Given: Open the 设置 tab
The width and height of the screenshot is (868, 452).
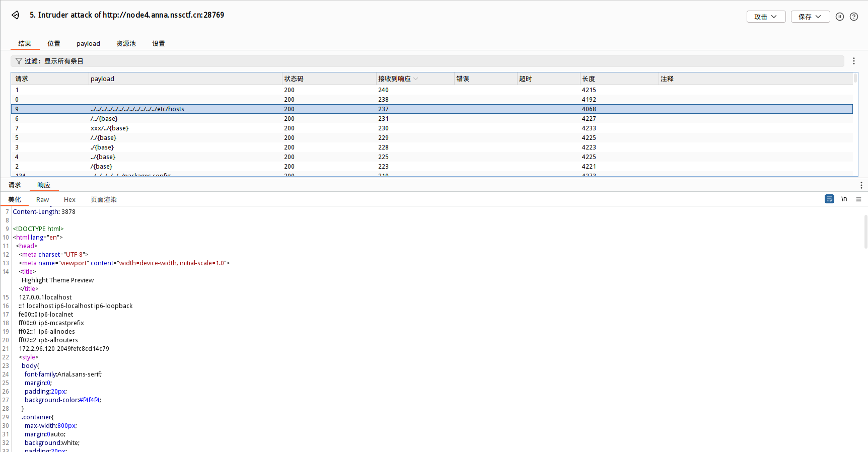Looking at the screenshot, I should pyautogui.click(x=159, y=44).
